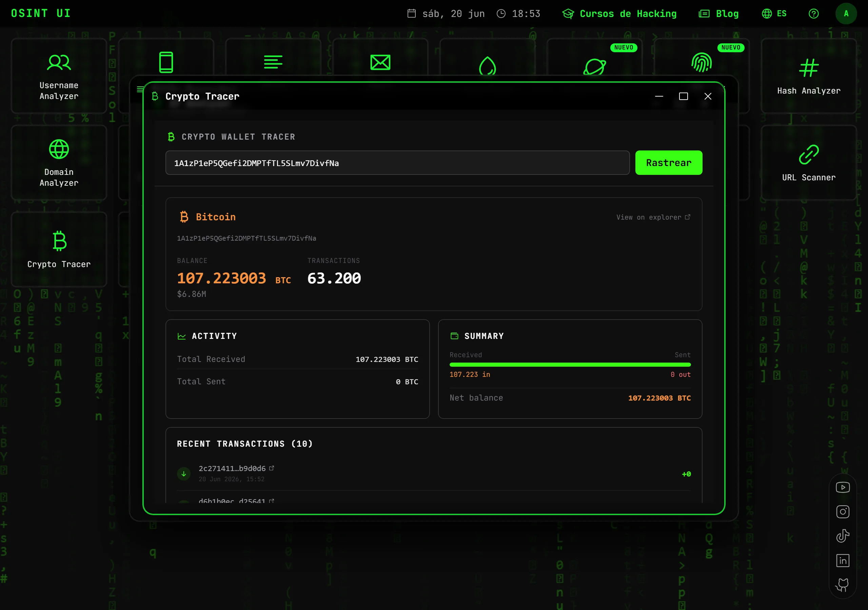Follow the View on explorer link

click(x=653, y=217)
